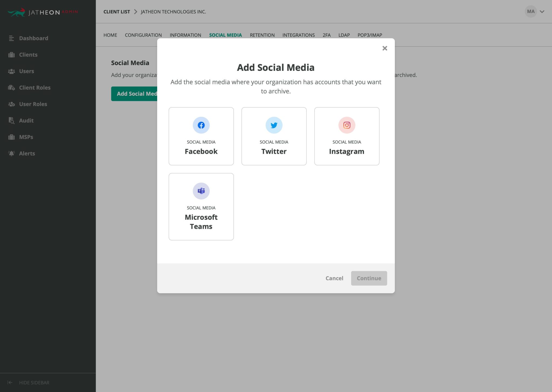Open Clients in sidebar
Image resolution: width=552 pixels, height=392 pixels.
[28, 55]
